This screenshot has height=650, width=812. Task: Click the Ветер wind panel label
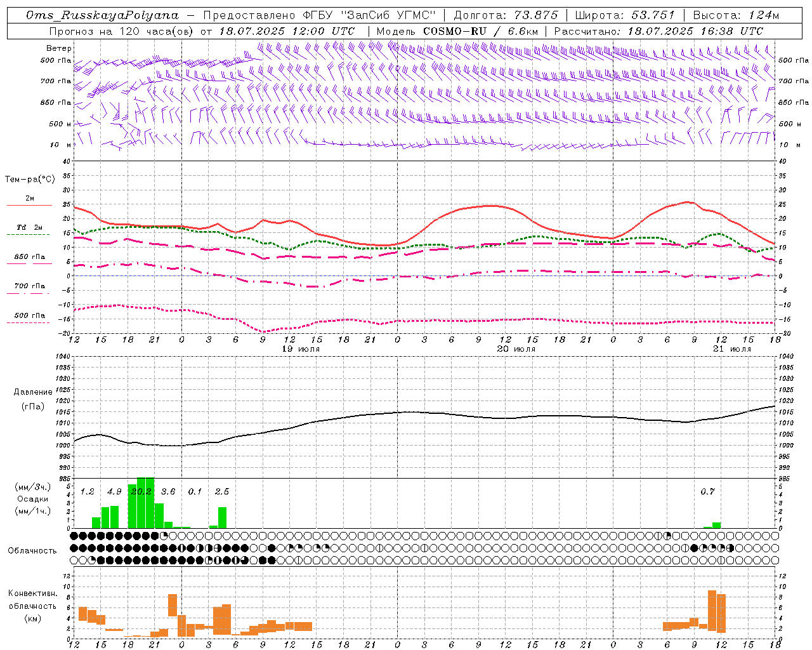click(59, 48)
